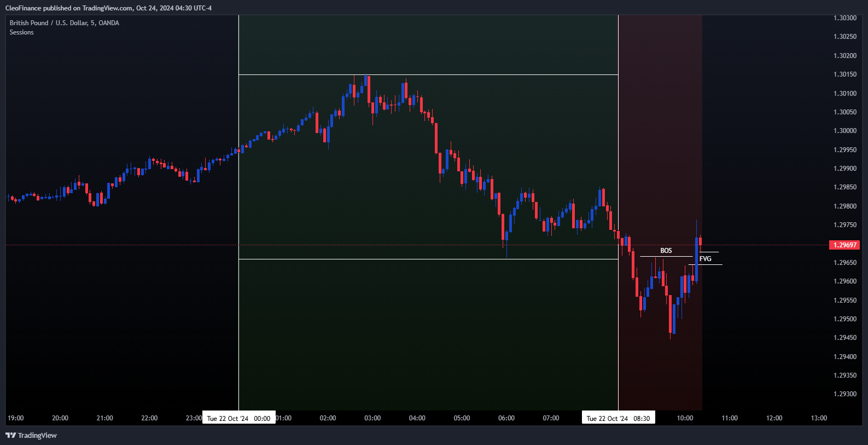Image resolution: width=868 pixels, height=445 pixels.
Task: Click the 06:00 time axis label
Action: [x=506, y=418]
